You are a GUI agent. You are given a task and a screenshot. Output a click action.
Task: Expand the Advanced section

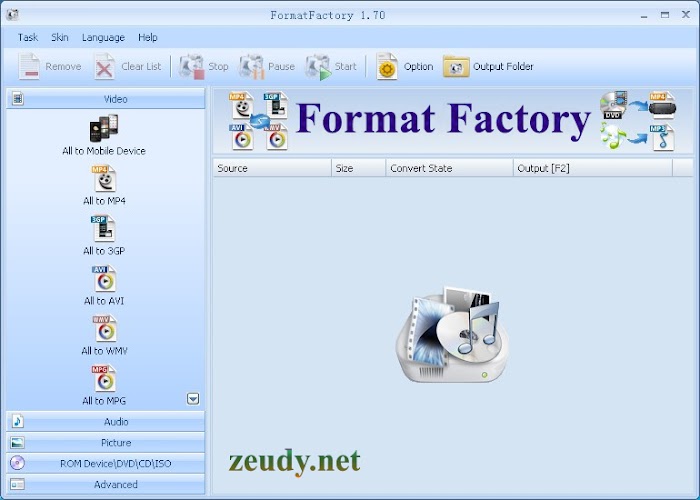106,484
